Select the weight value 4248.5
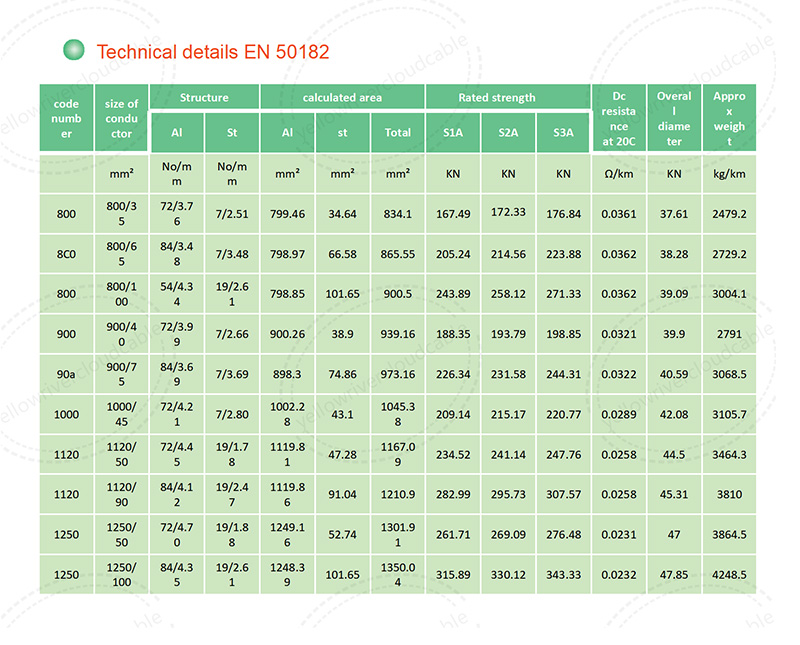This screenshot has width=800, height=645. click(730, 575)
